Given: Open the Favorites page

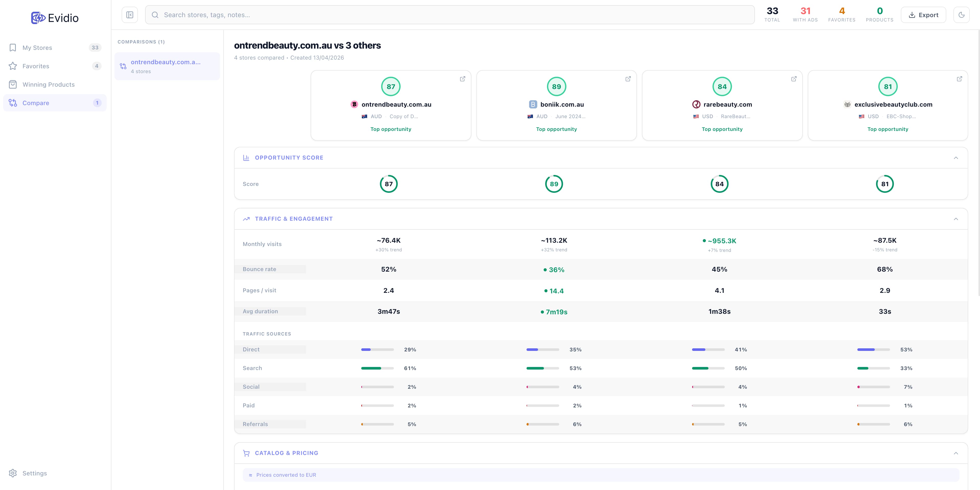Looking at the screenshot, I should (36, 66).
